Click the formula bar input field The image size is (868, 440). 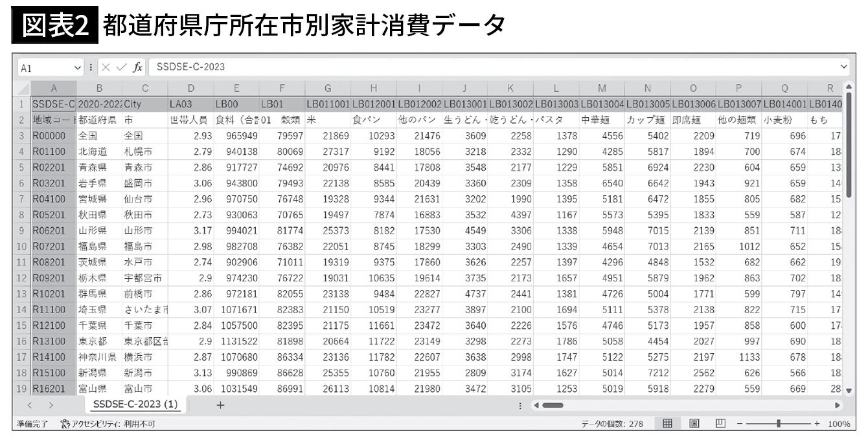(x=492, y=67)
